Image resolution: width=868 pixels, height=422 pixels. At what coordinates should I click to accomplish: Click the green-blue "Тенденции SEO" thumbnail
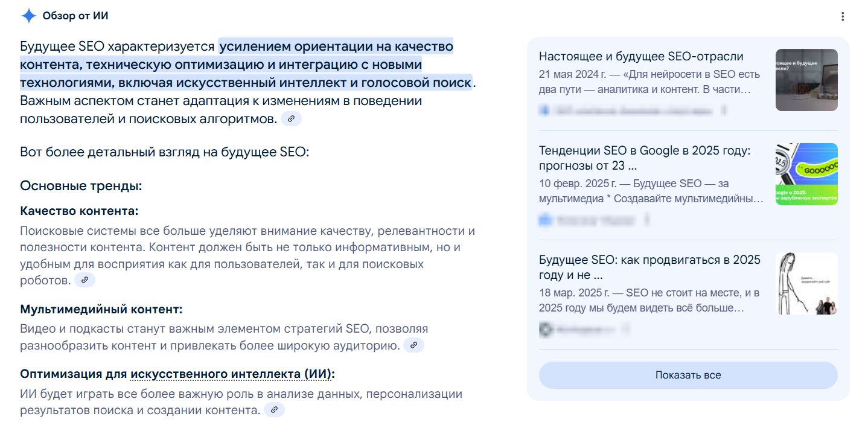point(806,174)
